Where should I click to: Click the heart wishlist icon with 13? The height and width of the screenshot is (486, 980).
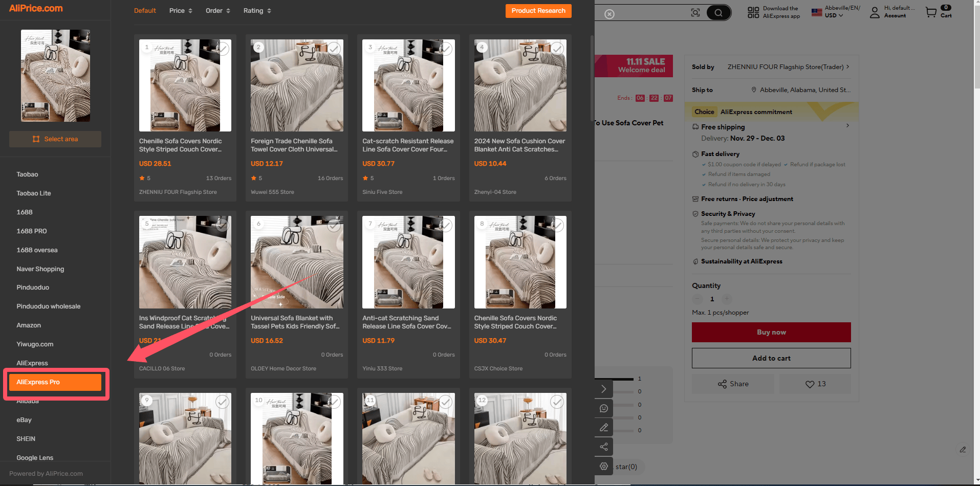pyautogui.click(x=815, y=384)
